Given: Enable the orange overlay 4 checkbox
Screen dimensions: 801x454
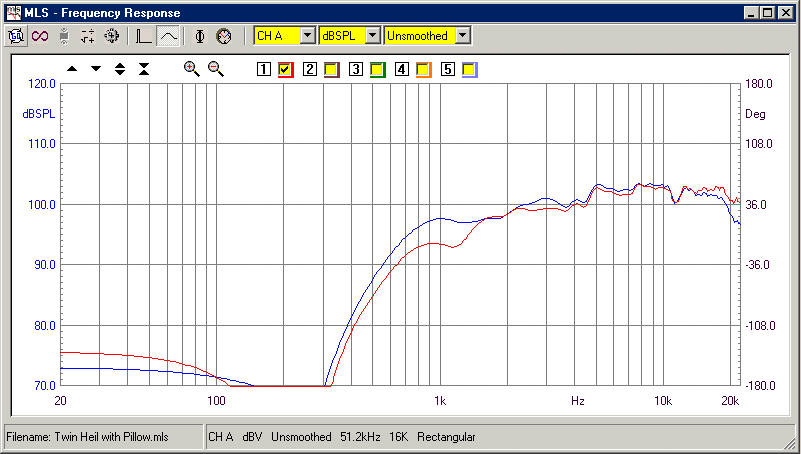Looking at the screenshot, I should [x=423, y=69].
